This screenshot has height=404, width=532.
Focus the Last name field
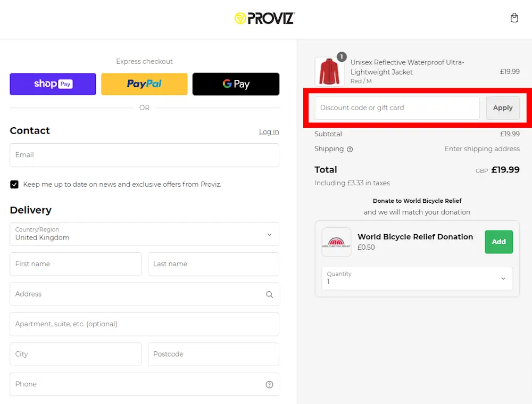point(213,264)
